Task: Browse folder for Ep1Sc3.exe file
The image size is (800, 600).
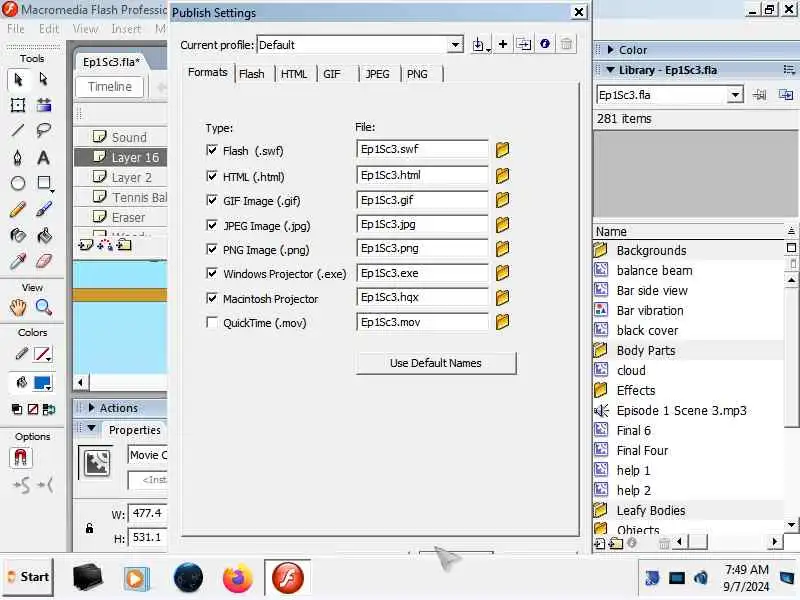Action: pos(502,273)
